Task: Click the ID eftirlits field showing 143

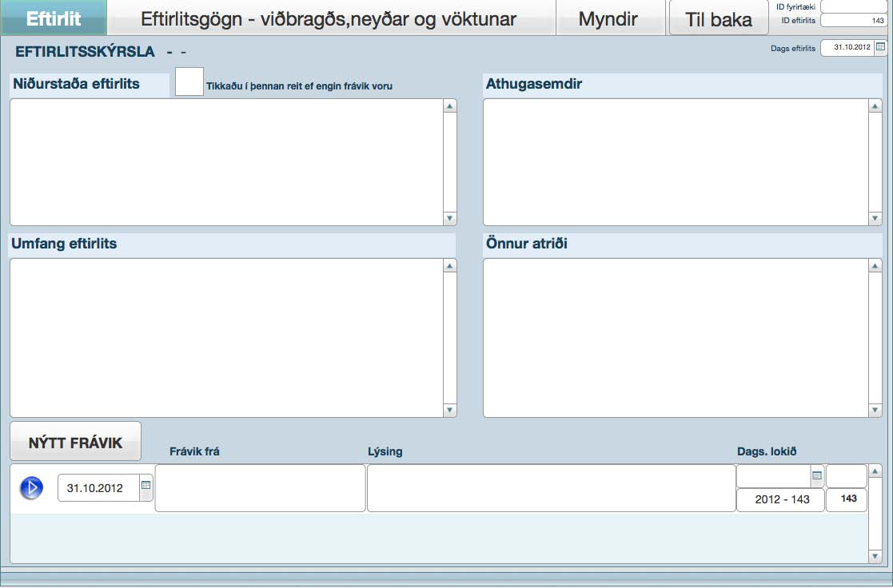Action: click(854, 21)
